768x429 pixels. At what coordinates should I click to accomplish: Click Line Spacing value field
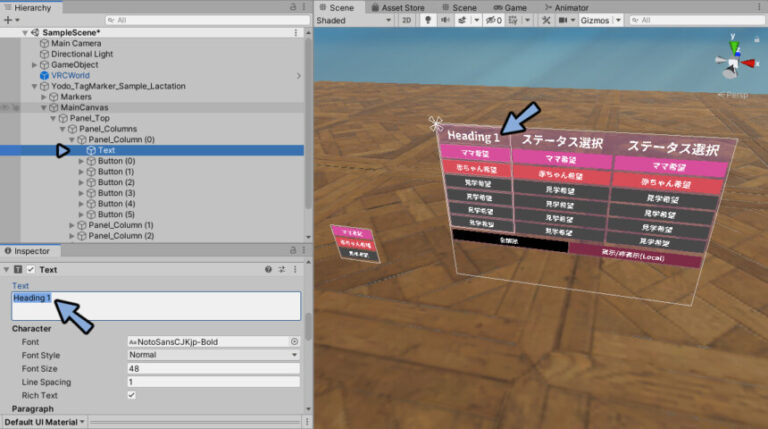pyautogui.click(x=214, y=381)
